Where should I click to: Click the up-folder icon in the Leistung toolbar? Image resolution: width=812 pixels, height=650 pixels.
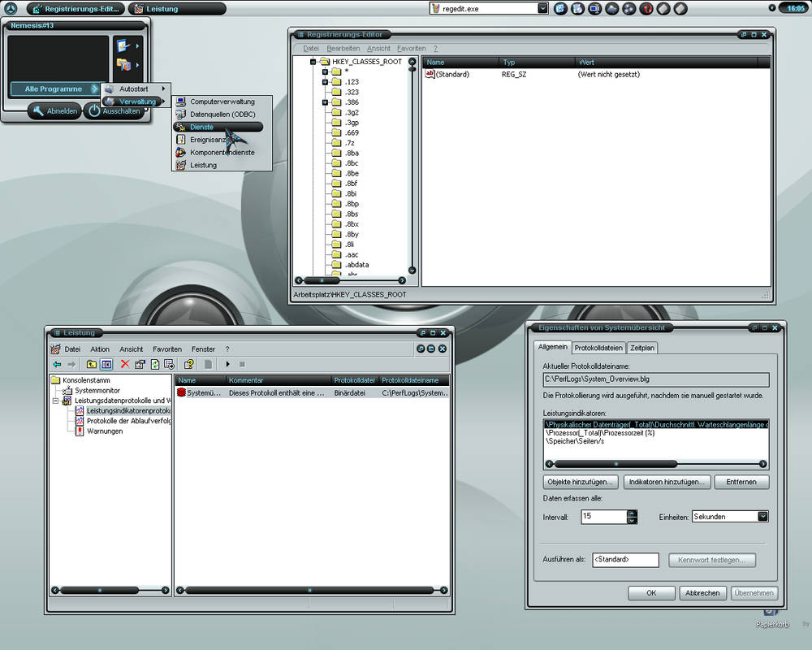pos(93,364)
